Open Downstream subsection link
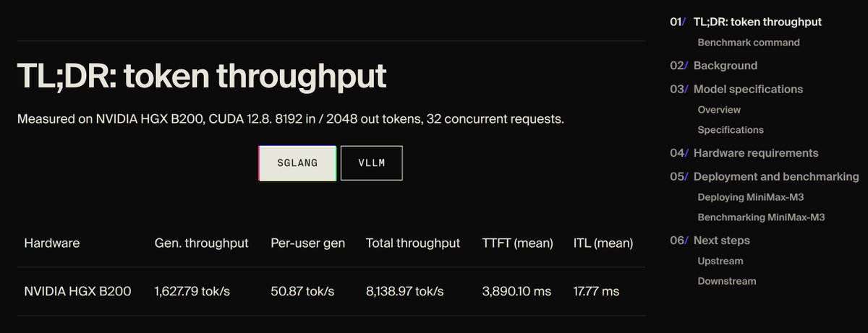 pos(727,281)
